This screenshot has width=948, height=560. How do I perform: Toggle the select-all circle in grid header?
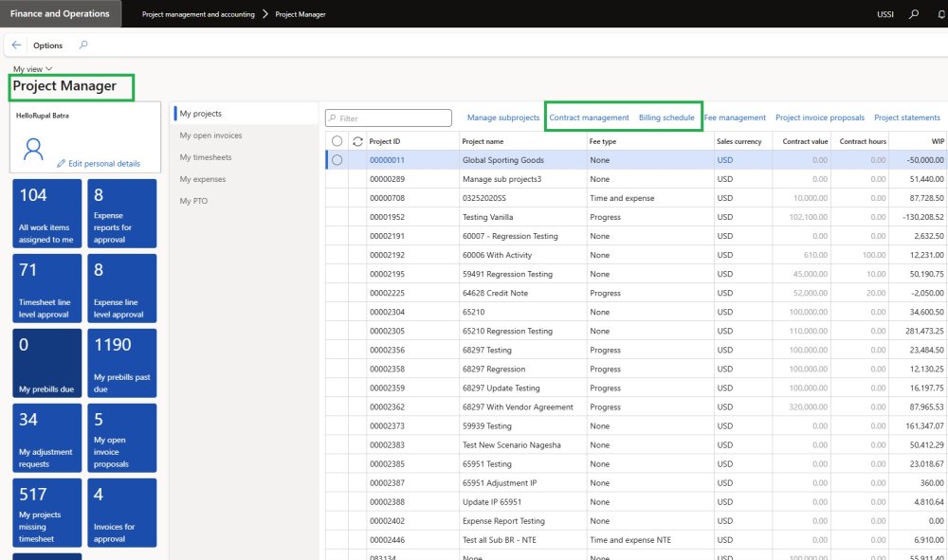(x=337, y=141)
